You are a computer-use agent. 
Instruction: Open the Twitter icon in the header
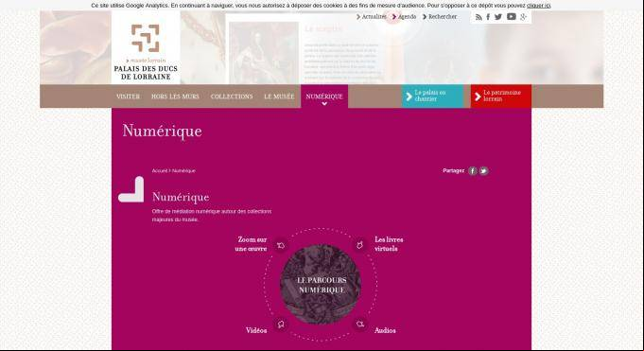pos(498,17)
